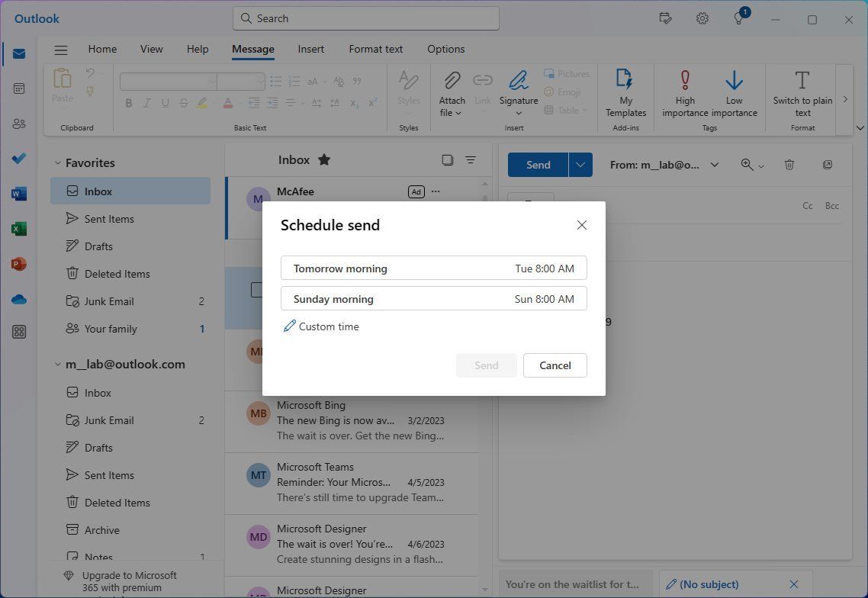Open Excel from the app sidebar

[18, 228]
